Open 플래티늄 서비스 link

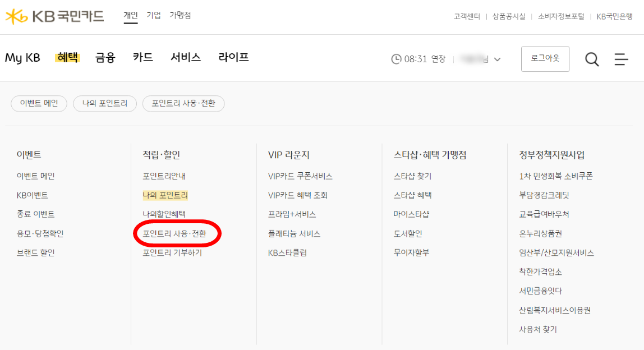point(294,233)
